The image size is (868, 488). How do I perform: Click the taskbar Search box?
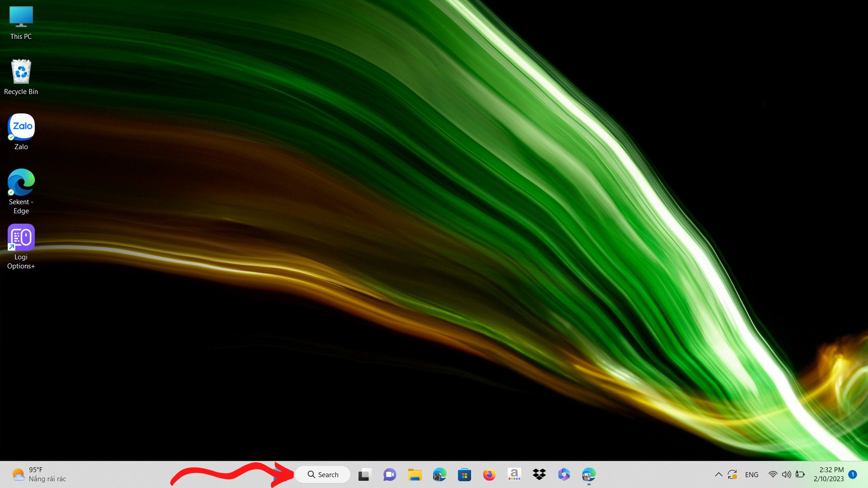(323, 474)
